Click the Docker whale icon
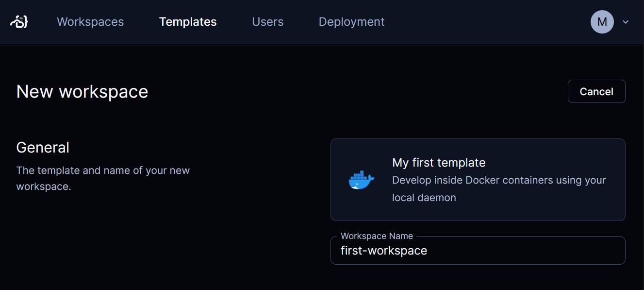Viewport: 644px width, 290px height. click(362, 180)
